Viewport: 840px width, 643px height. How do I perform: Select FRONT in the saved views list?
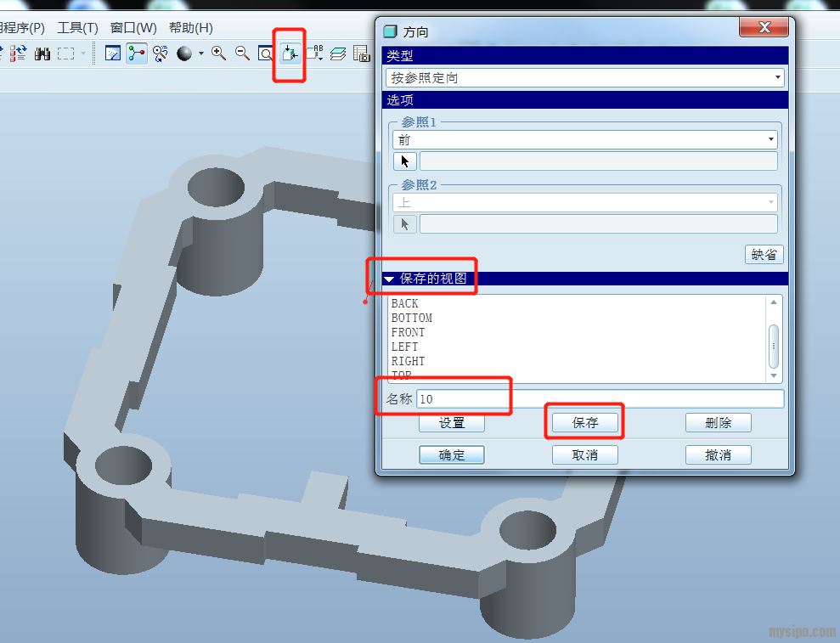pos(408,332)
